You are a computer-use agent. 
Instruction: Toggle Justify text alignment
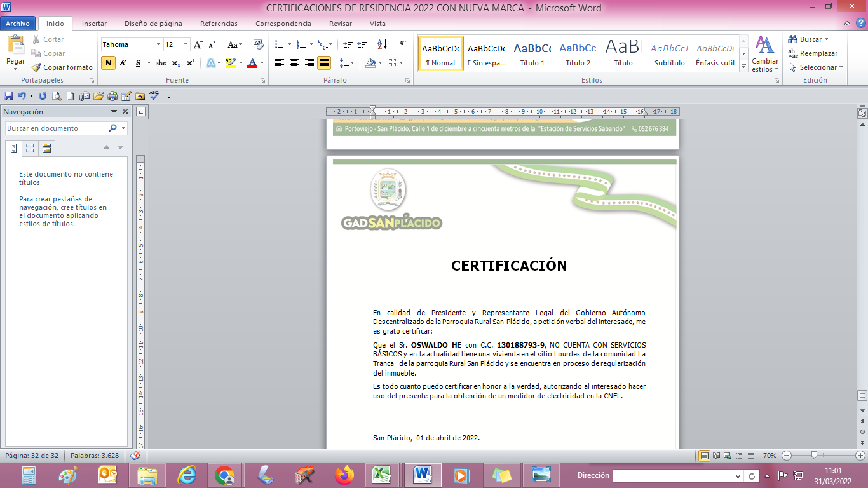point(324,63)
